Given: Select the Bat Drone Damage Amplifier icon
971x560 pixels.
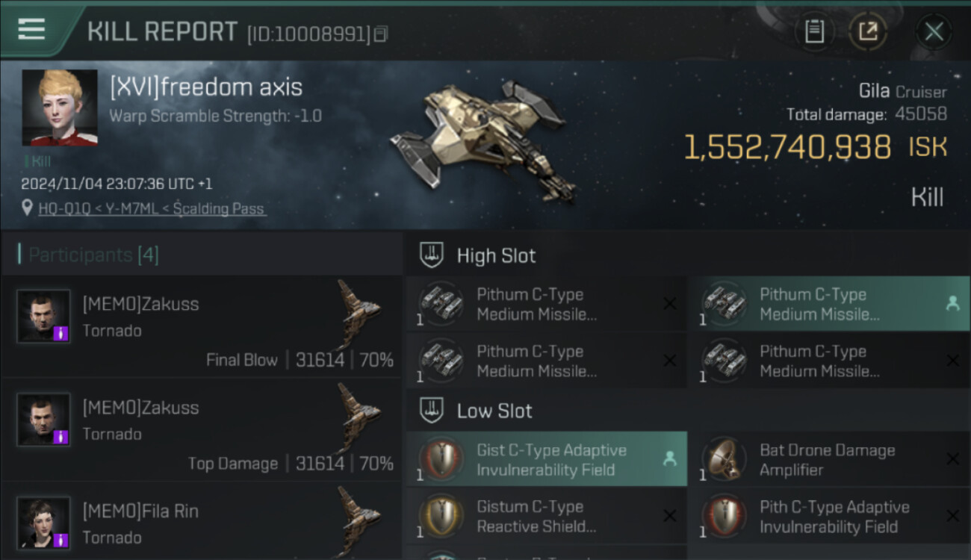Looking at the screenshot, I should pyautogui.click(x=723, y=460).
